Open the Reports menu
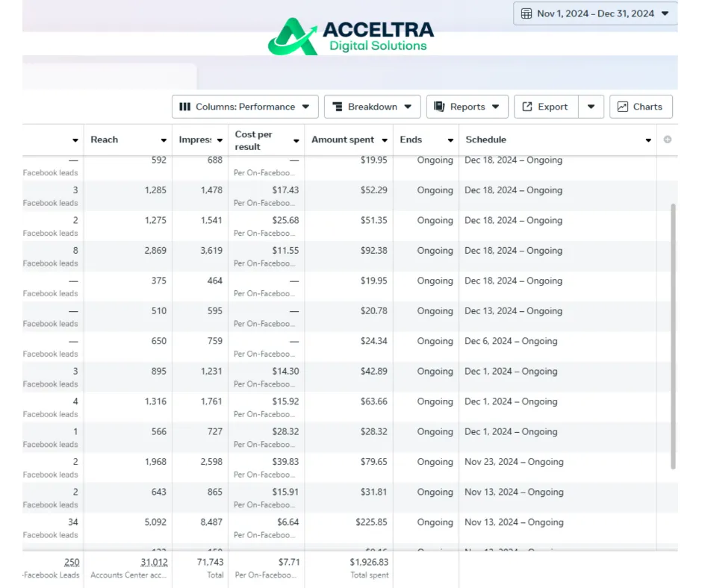Image resolution: width=702 pixels, height=588 pixels. 467,107
